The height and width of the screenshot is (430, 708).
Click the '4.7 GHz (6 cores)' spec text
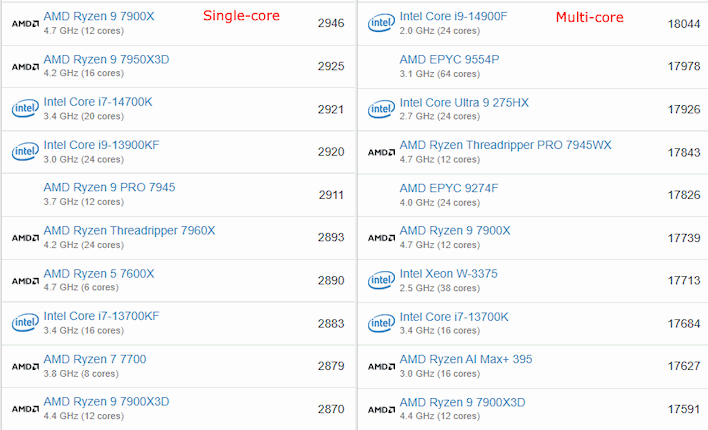coord(81,287)
